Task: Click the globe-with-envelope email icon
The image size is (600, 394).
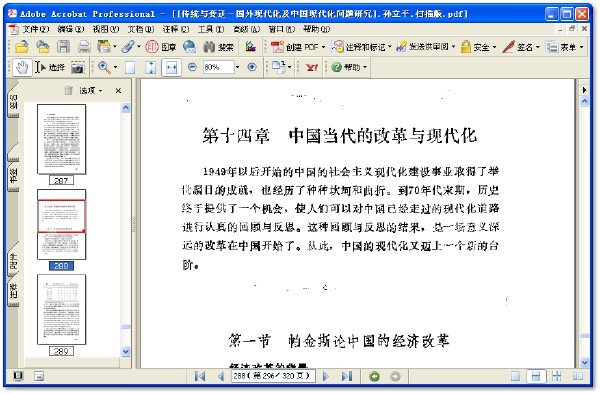Action: (x=189, y=47)
